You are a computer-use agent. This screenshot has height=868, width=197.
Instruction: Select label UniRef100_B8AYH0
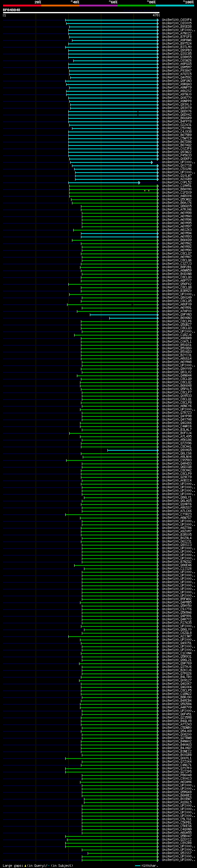pos(177,189)
